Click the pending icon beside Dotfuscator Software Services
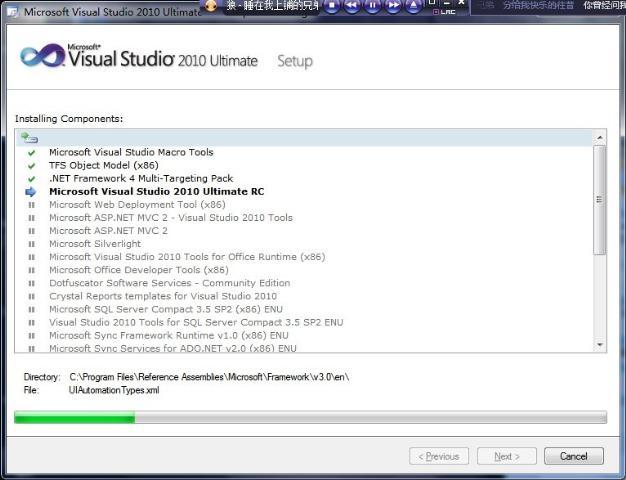The image size is (626, 480). pyautogui.click(x=32, y=284)
